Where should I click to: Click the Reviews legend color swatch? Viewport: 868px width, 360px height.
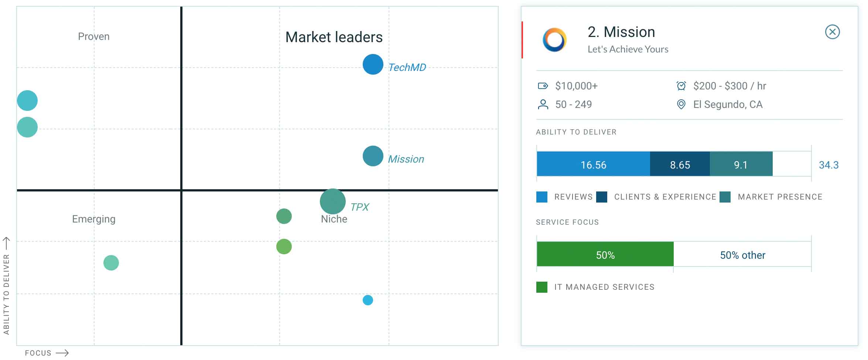point(541,197)
